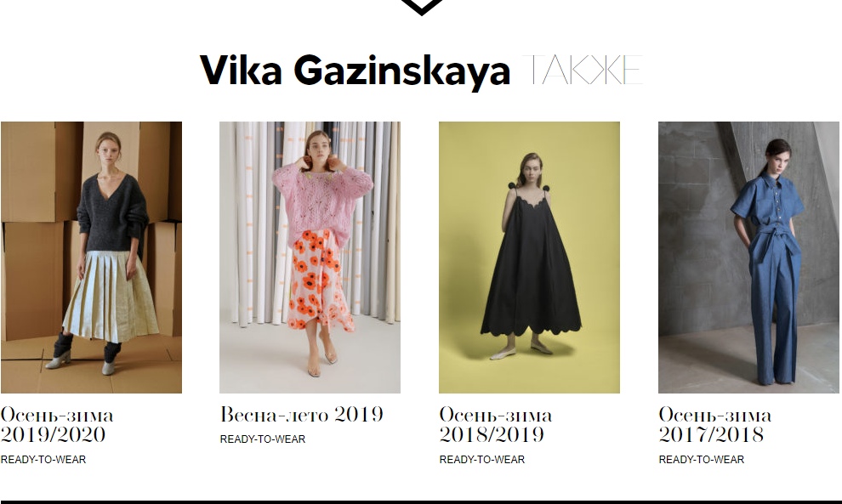Screen dimensions: 842x504
Task: Click READY-TO-WEAR under Осень-зима 2019/2020
Action: pyautogui.click(x=43, y=460)
